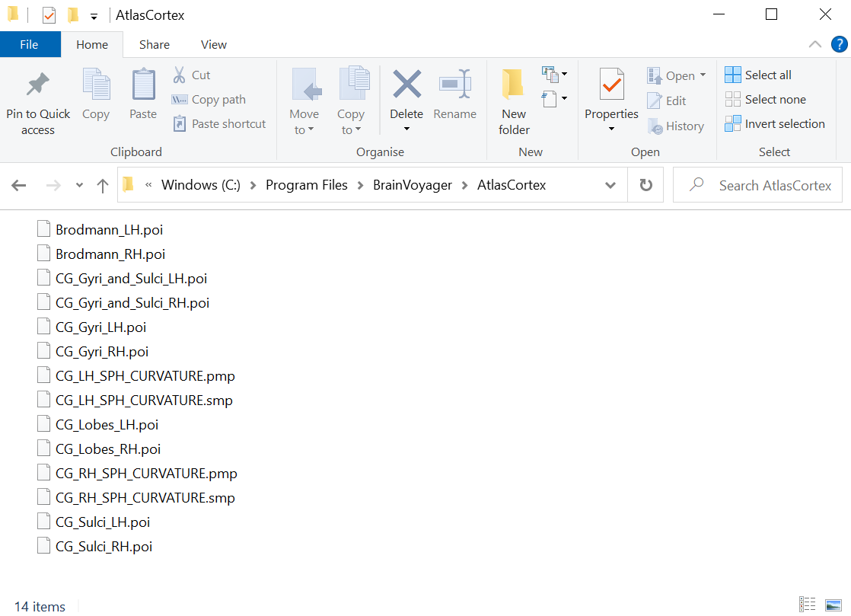Switch to large thumbnails via status bar icon
Viewport: 851px width, 616px height.
(x=832, y=603)
